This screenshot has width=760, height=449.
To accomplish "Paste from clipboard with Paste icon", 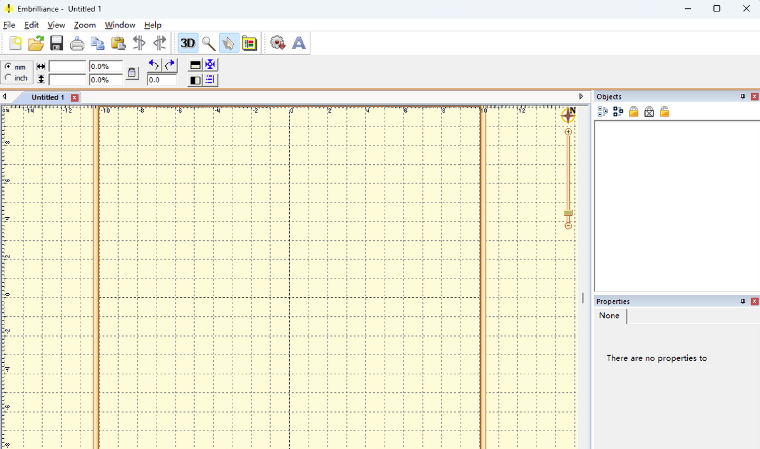I will 118,44.
